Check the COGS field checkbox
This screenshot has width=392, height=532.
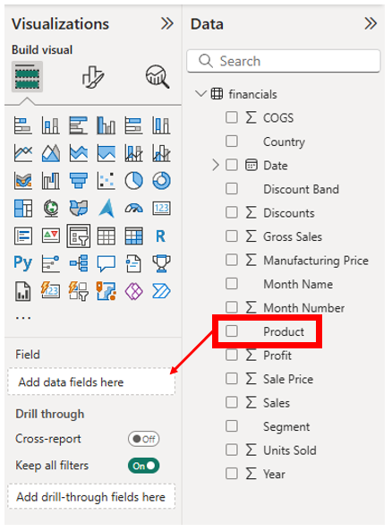click(x=232, y=117)
